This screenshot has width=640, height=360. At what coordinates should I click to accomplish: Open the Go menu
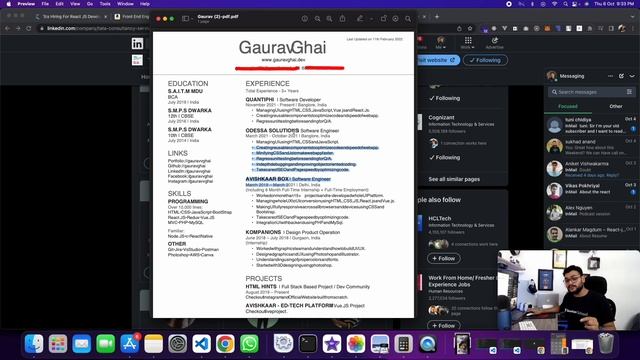coord(90,4)
